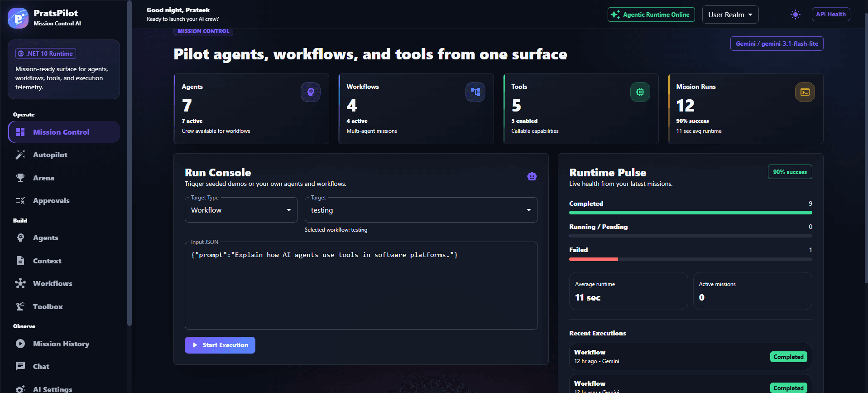Click the Average runtime 11 sec value
Image resolution: width=868 pixels, height=393 pixels.
tap(588, 297)
